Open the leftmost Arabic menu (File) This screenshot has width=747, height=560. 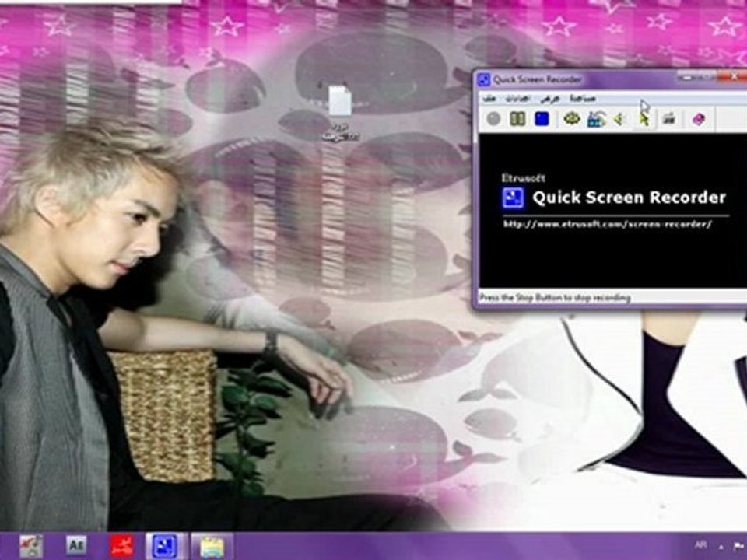coord(489,99)
